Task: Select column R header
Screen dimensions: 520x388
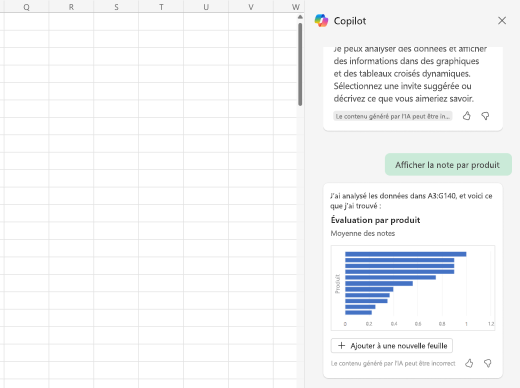Action: pos(71,7)
